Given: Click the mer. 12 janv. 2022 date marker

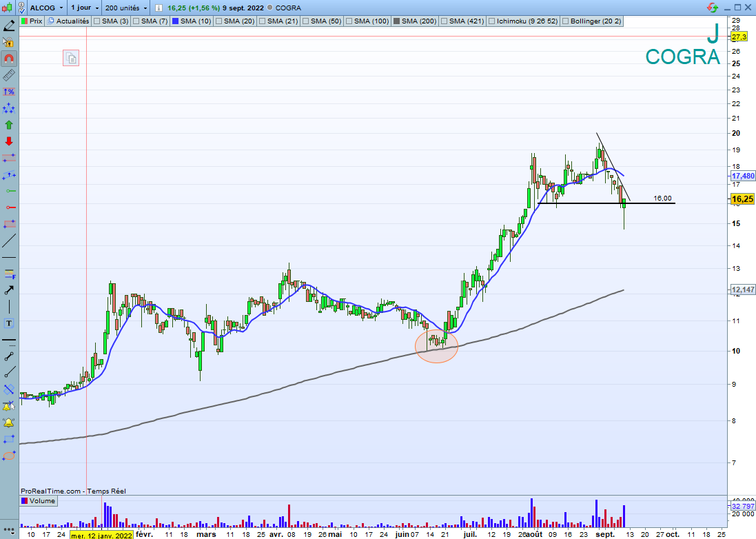Looking at the screenshot, I should (x=101, y=535).
